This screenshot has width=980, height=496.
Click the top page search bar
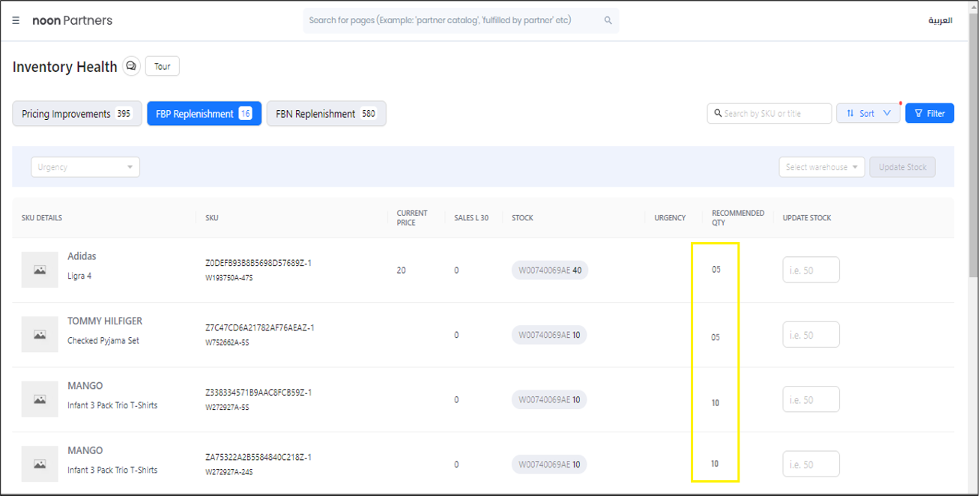point(453,21)
